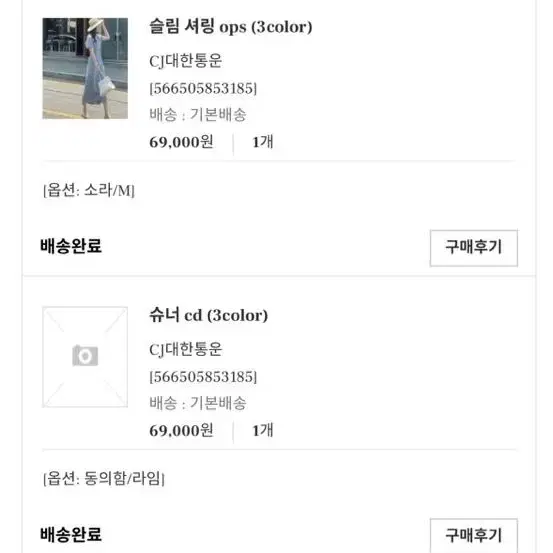Click the 69,000원 price of 슬림 셔링 ops

[x=181, y=142]
